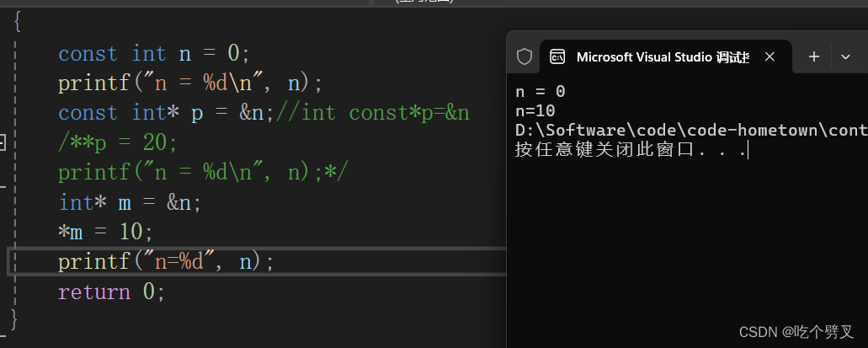Viewport: 868px width, 348px height.
Task: Click the closing brace of the function body
Action: 13,320
